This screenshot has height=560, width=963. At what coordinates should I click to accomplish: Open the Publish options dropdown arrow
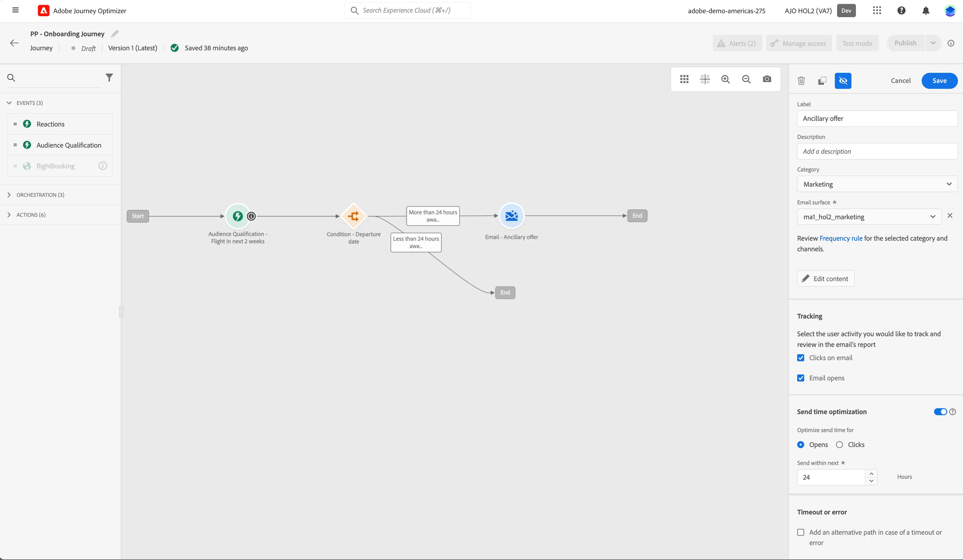[x=933, y=43]
